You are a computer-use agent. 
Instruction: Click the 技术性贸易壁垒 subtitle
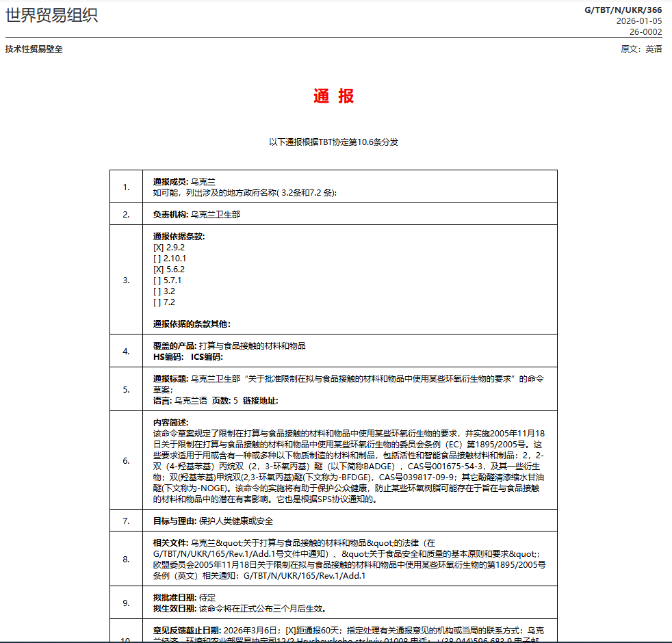tap(34, 49)
